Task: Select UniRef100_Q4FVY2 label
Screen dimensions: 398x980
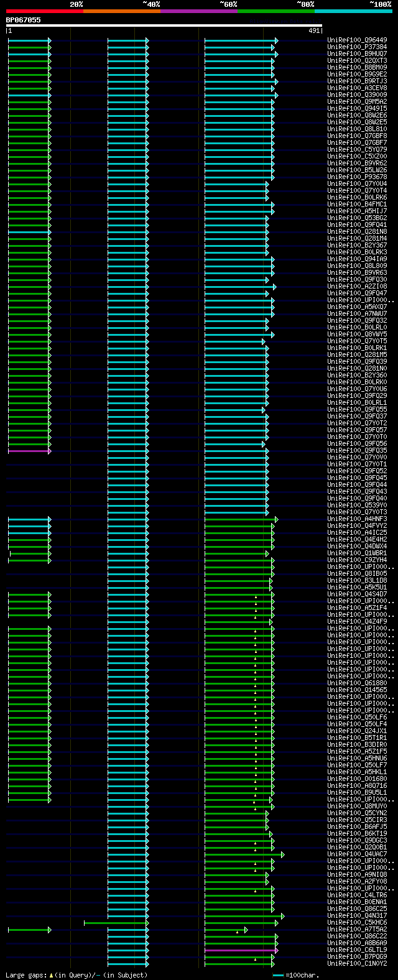Action: click(x=357, y=525)
